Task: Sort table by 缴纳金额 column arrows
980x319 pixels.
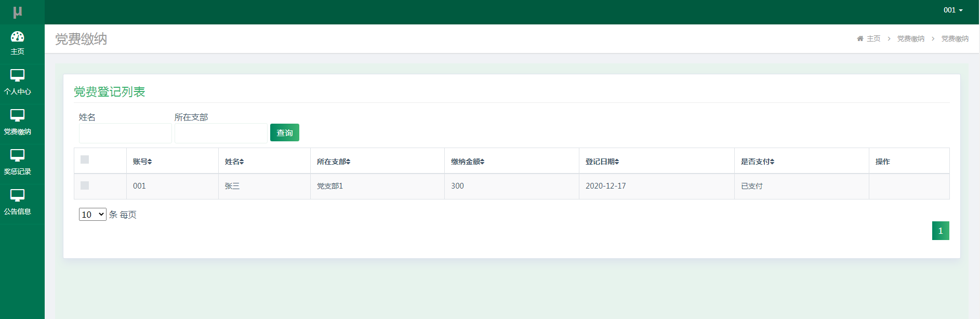Action: tap(482, 162)
